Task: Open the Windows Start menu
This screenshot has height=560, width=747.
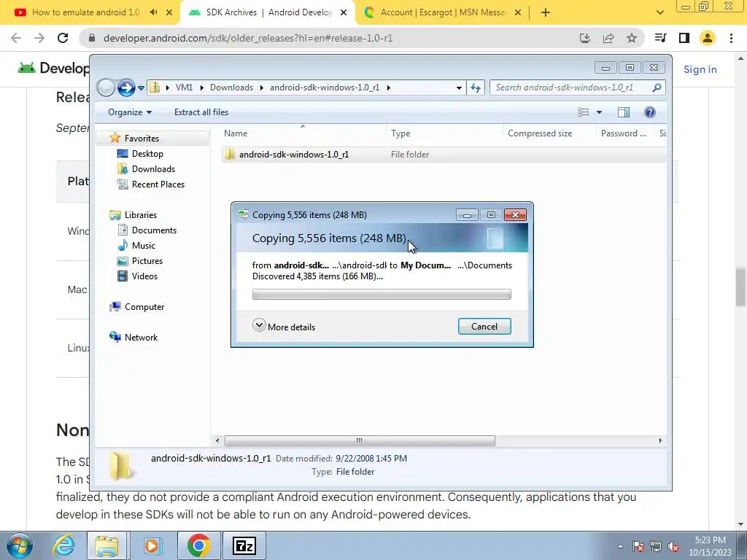Action: pyautogui.click(x=19, y=545)
